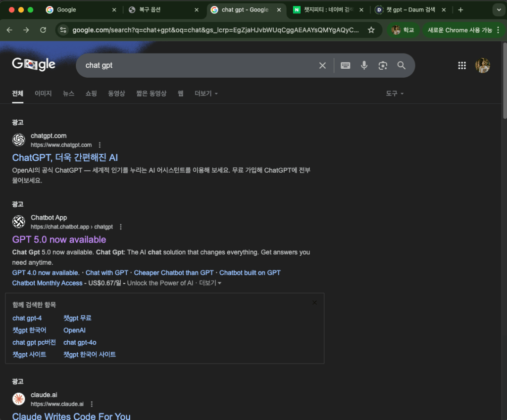The width and height of the screenshot is (507, 420).
Task: Open tab search dropdown arrow
Action: click(499, 10)
